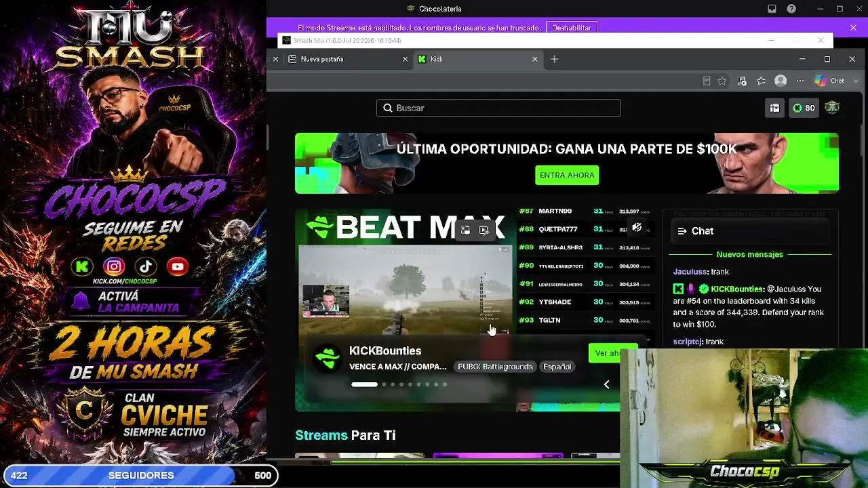868x488 pixels.
Task: Close the Kick tab
Action: pyautogui.click(x=534, y=59)
